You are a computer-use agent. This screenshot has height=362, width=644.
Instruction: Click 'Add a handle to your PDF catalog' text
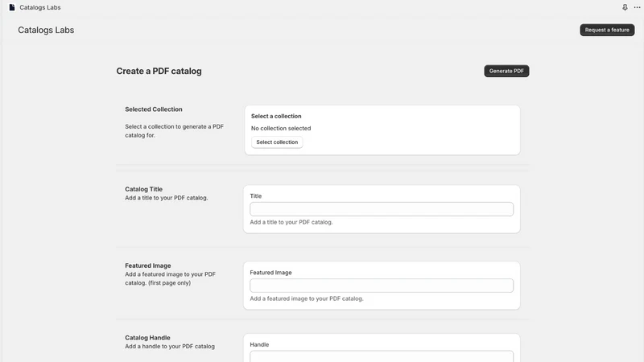point(170,347)
